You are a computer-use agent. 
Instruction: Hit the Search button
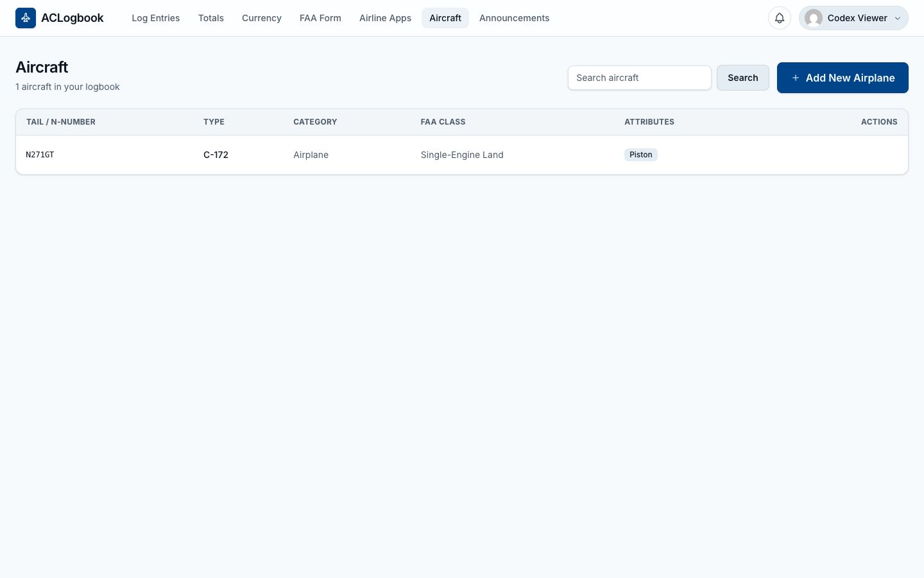(x=743, y=78)
